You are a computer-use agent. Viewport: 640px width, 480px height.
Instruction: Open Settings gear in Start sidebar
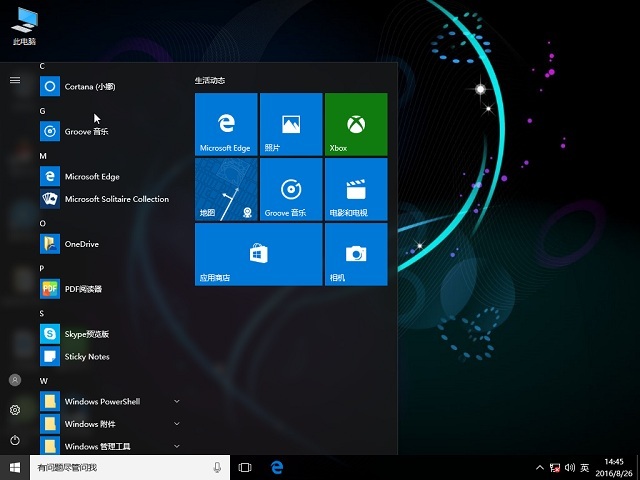15,410
